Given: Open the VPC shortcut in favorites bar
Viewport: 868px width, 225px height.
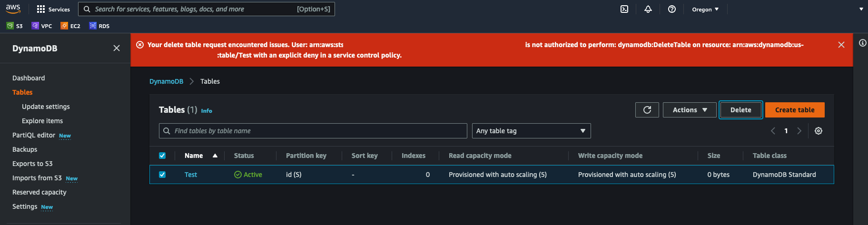Looking at the screenshot, I should coord(42,26).
